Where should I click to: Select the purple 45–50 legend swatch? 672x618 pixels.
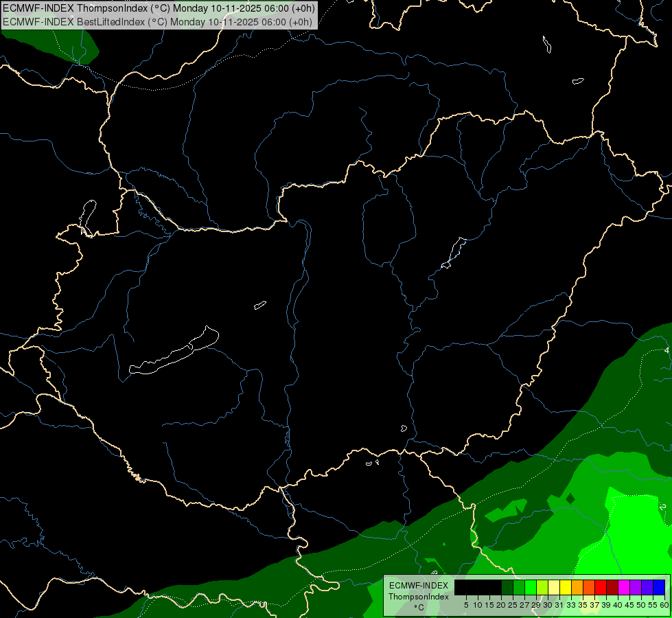(x=636, y=587)
